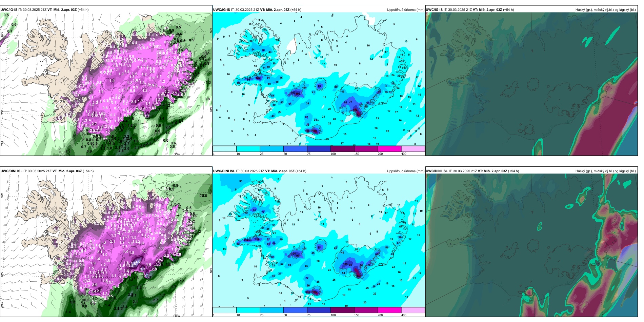
Task: Click the 'Háský, miðský og lágský' label on IG-IS panel
Action: [606, 10]
